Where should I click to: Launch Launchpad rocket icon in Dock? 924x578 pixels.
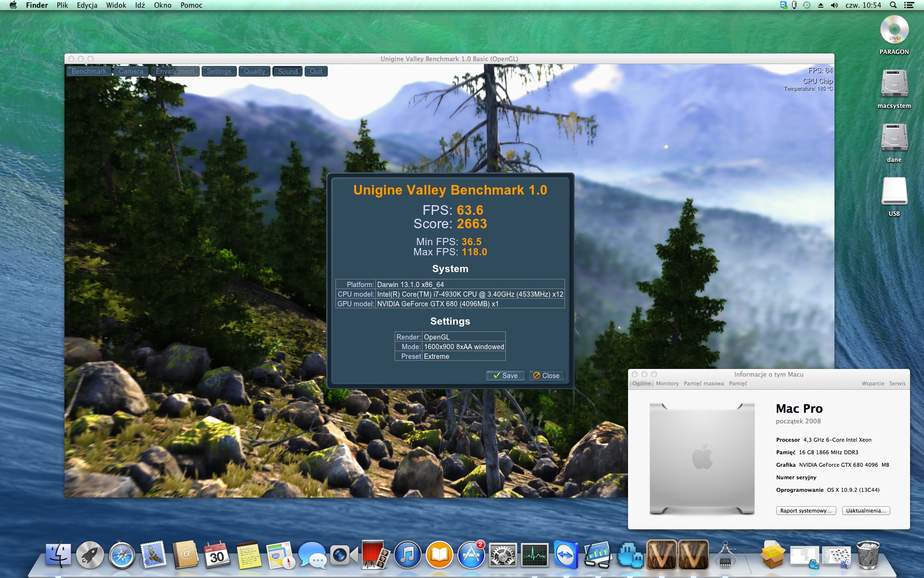point(90,555)
